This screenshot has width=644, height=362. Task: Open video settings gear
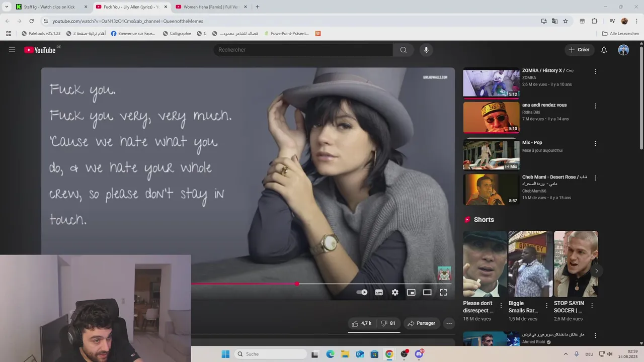click(x=395, y=292)
